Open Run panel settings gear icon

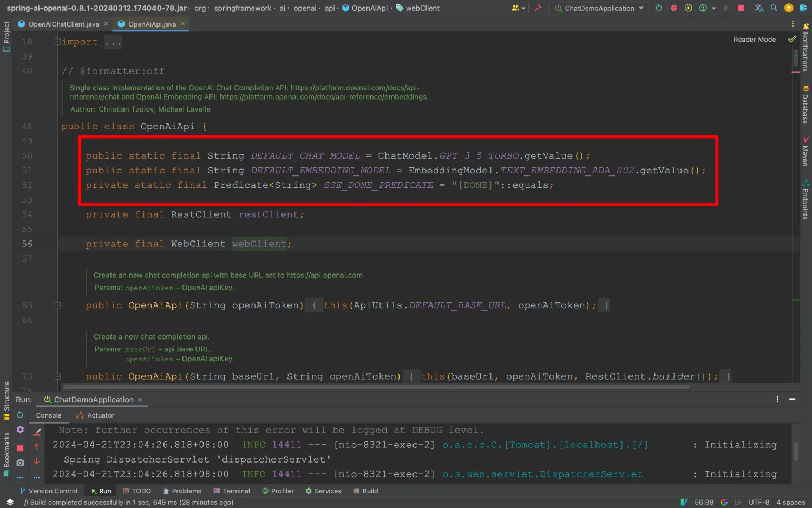pos(20,429)
